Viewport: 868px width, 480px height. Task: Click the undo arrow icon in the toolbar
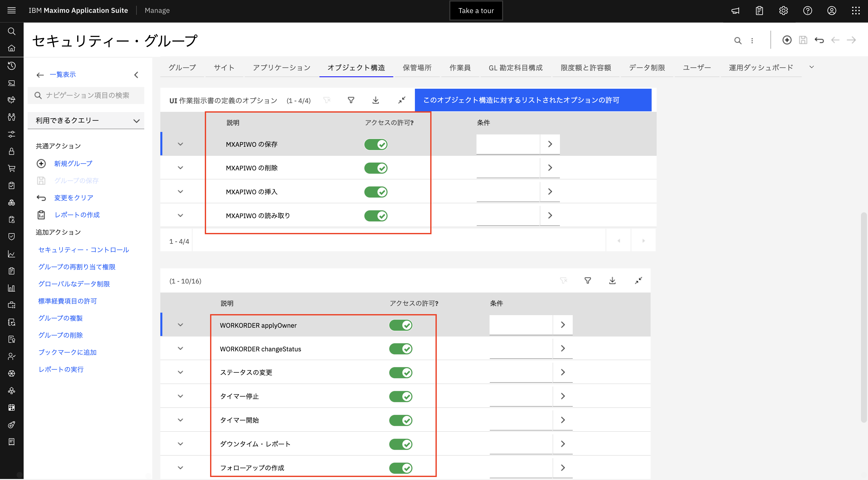click(819, 40)
